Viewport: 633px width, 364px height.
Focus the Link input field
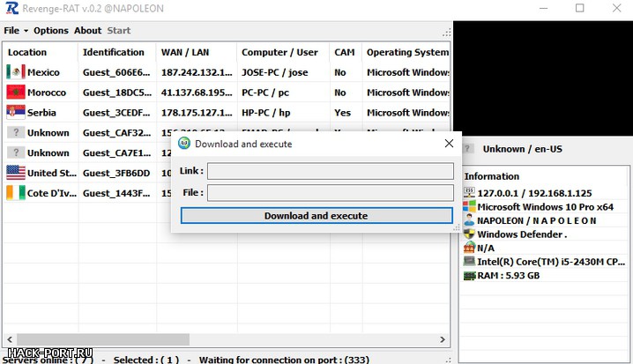[331, 171]
